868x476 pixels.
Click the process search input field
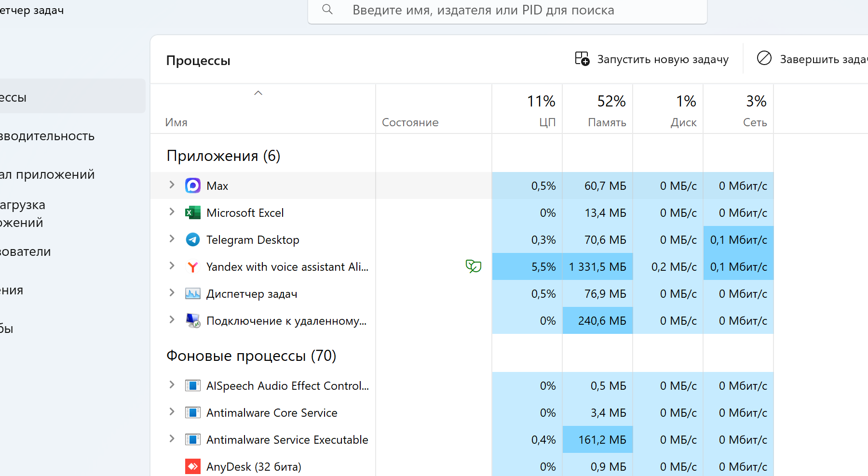[507, 10]
